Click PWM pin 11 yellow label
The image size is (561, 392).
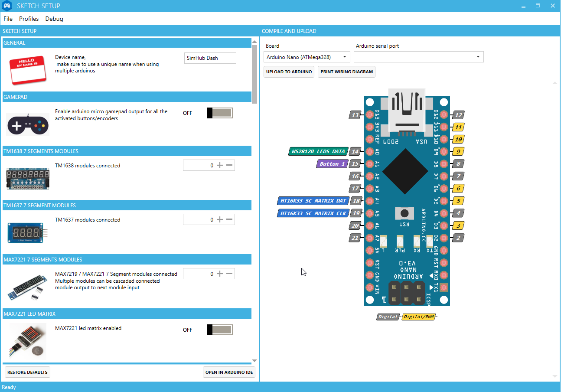(x=458, y=127)
